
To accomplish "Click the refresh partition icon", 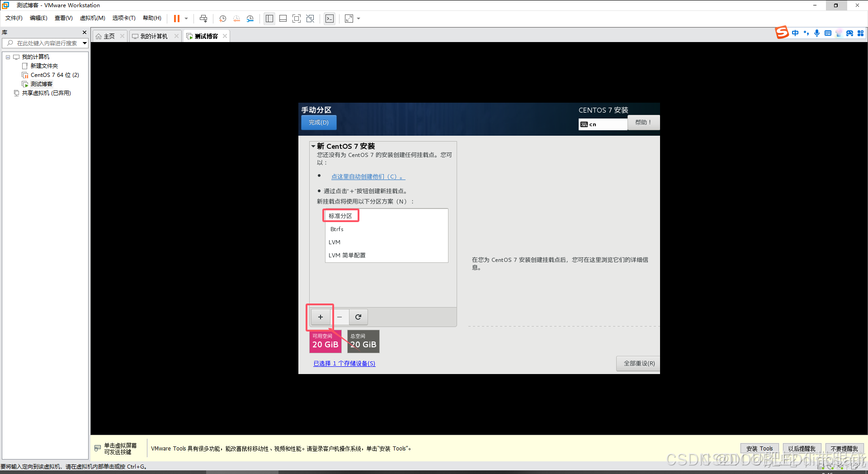I will pos(358,317).
